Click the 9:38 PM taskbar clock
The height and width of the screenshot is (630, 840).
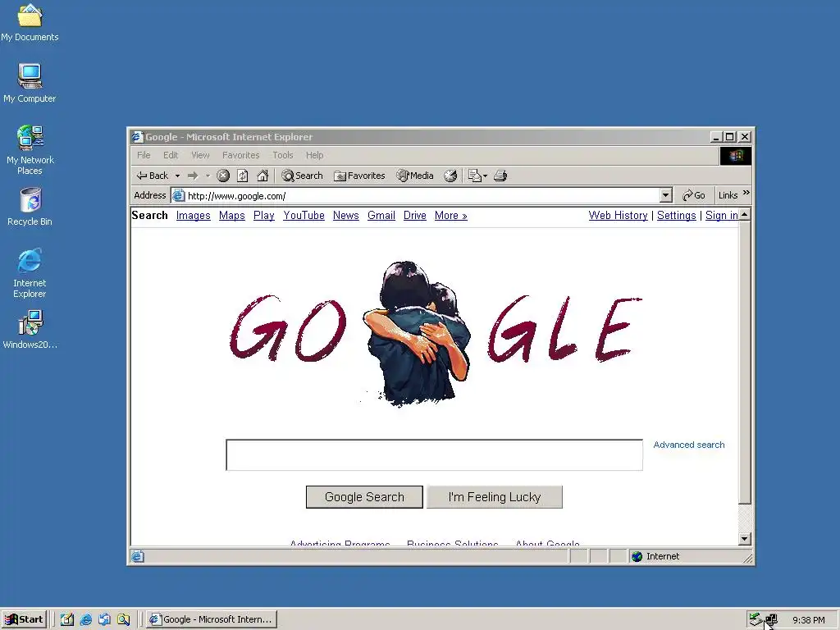[x=808, y=620]
